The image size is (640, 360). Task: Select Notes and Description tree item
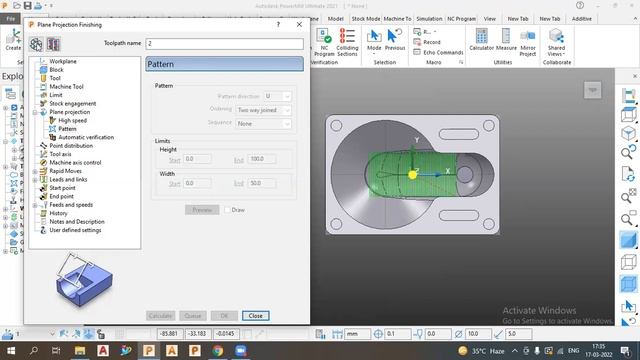click(77, 222)
